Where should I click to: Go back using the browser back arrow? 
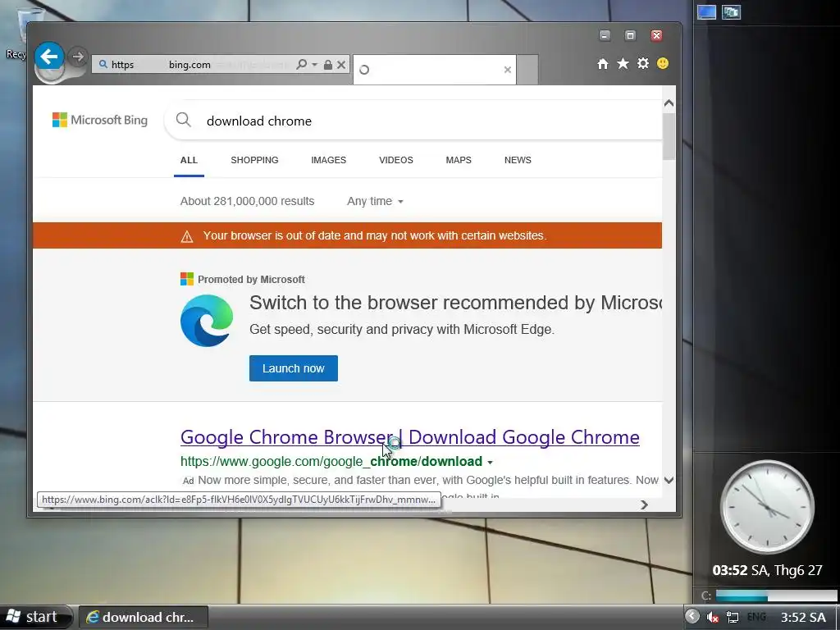[x=49, y=57]
